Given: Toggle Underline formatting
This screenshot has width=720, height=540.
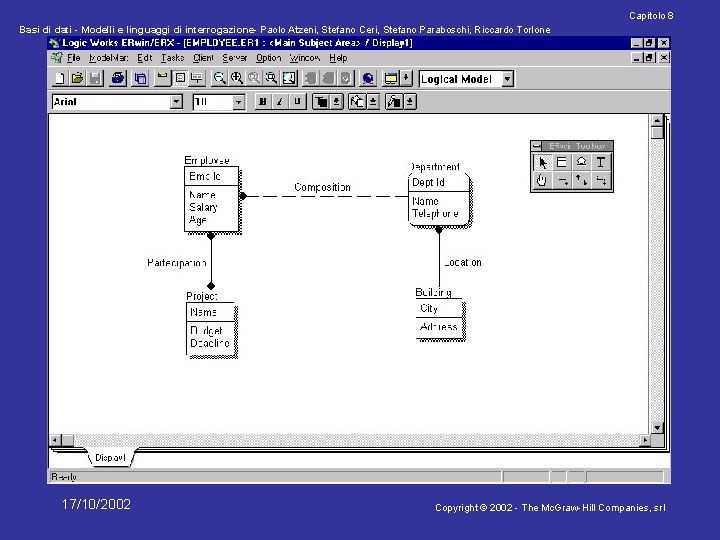Looking at the screenshot, I should coord(297,102).
